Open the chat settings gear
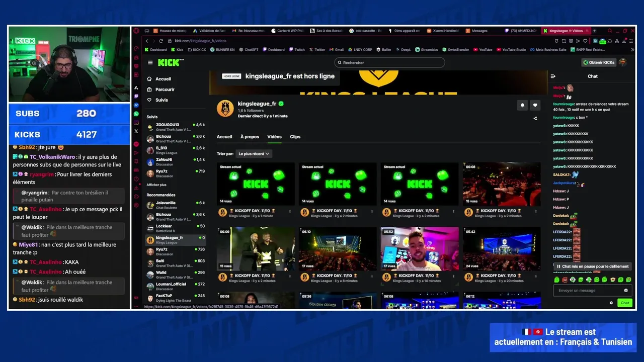This screenshot has width=644, height=362. click(611, 303)
